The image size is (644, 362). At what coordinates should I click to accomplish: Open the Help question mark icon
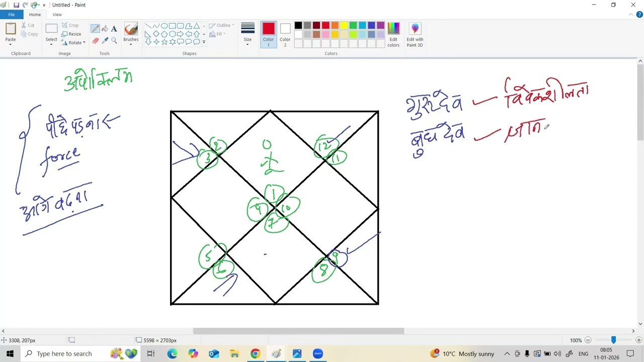pyautogui.click(x=639, y=15)
